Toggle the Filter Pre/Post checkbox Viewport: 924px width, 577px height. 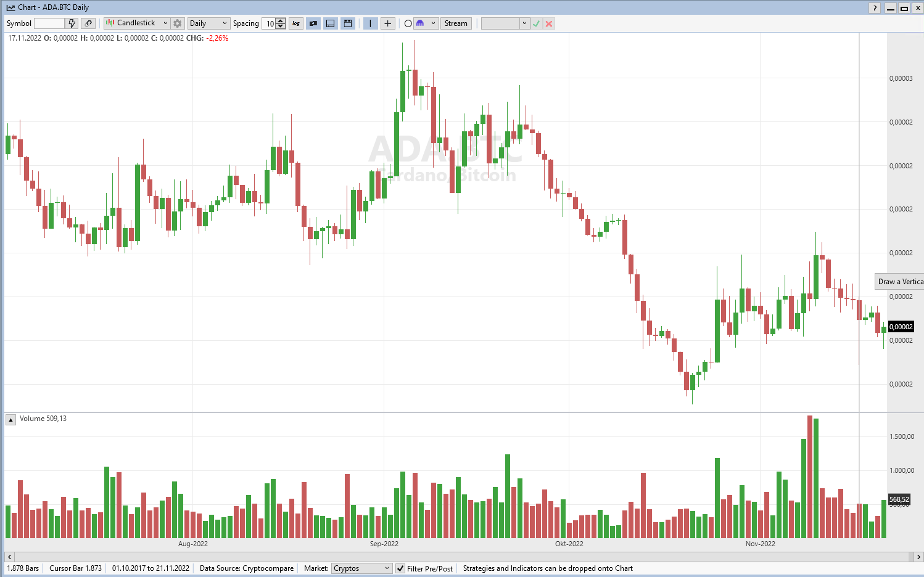(x=400, y=568)
